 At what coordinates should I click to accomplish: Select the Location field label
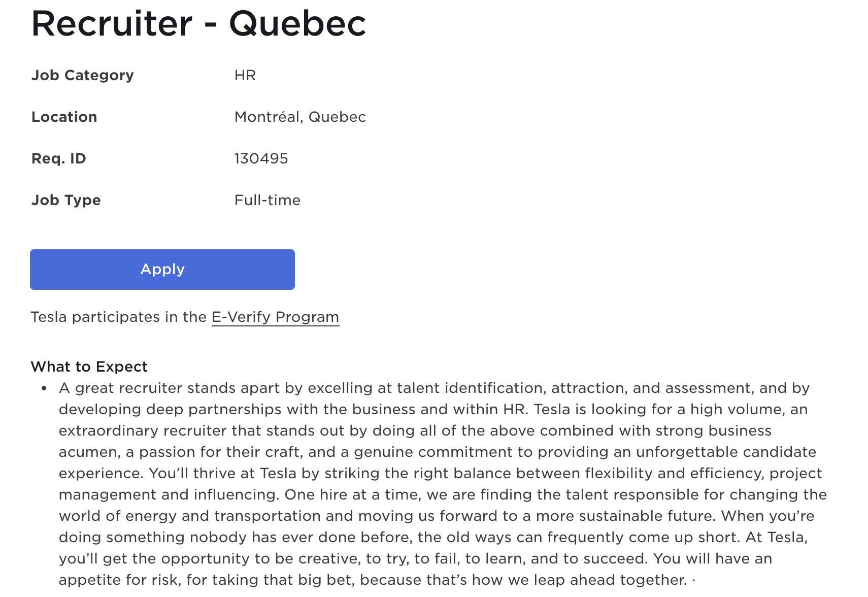pyautogui.click(x=64, y=117)
